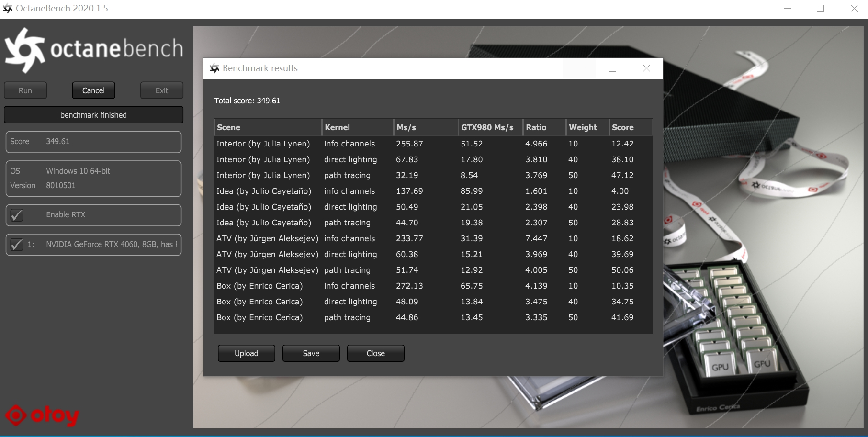868x437 pixels.
Task: Minimize the Benchmark results dialog
Action: click(x=579, y=68)
